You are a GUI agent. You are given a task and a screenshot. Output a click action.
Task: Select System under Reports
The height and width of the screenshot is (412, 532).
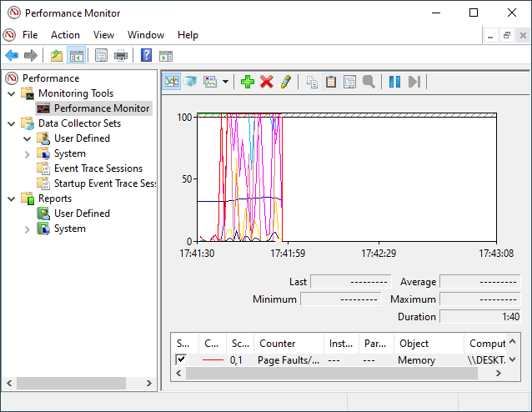pyautogui.click(x=69, y=229)
